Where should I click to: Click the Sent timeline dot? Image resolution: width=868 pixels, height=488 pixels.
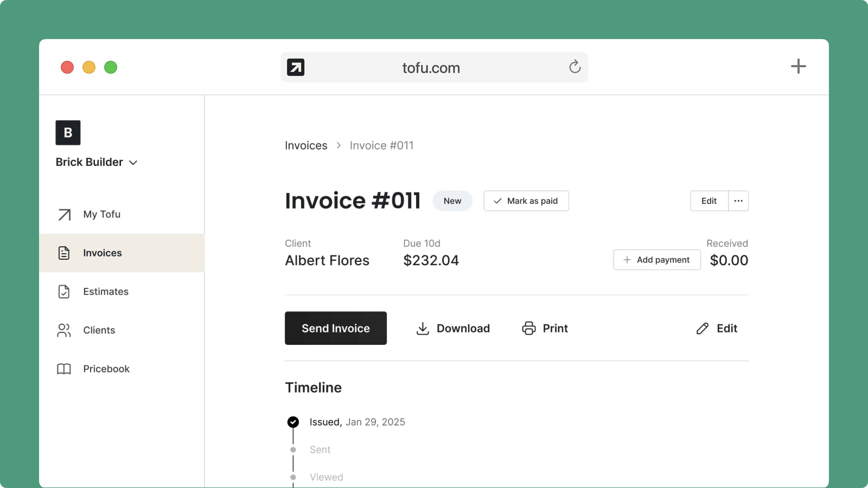293,450
